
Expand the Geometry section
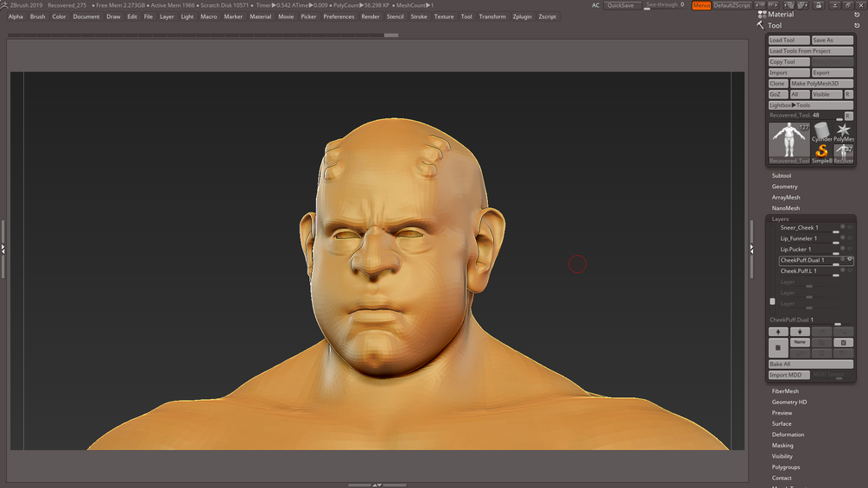pos(785,187)
